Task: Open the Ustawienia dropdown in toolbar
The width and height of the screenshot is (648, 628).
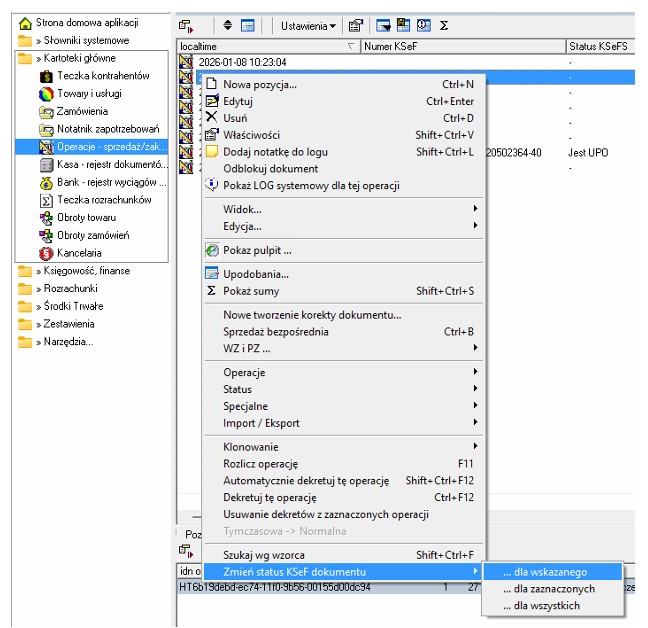Action: point(307,24)
